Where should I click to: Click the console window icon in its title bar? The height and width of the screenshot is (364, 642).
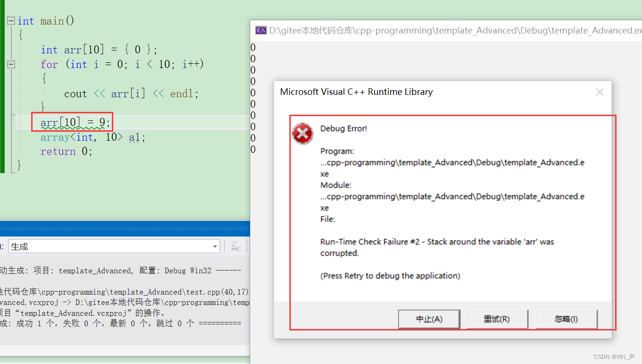[261, 30]
